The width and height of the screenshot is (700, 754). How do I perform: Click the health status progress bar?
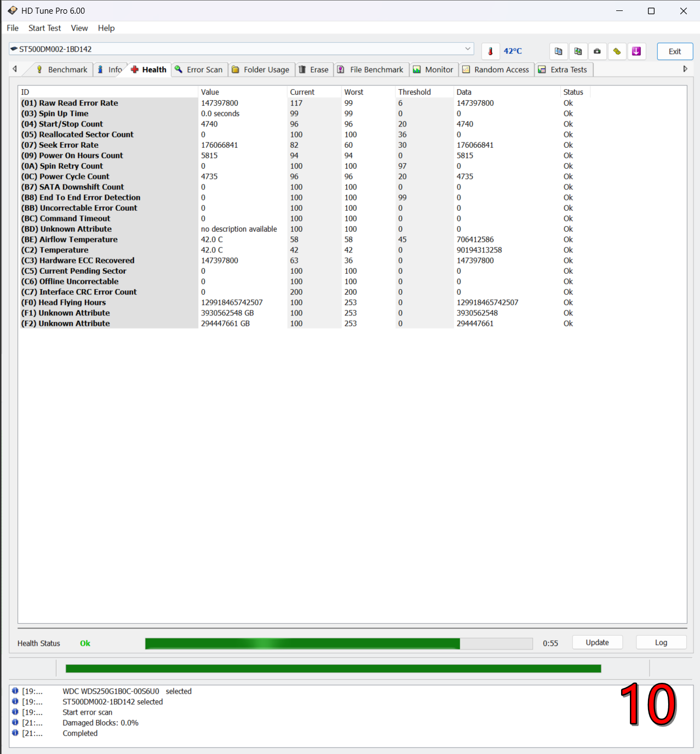click(338, 643)
